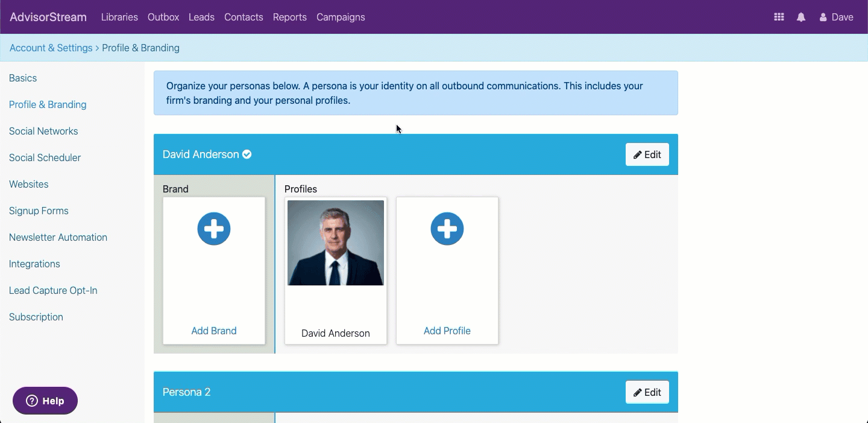The height and width of the screenshot is (423, 868).
Task: Click the Account & Settings breadcrumb
Action: pos(51,48)
